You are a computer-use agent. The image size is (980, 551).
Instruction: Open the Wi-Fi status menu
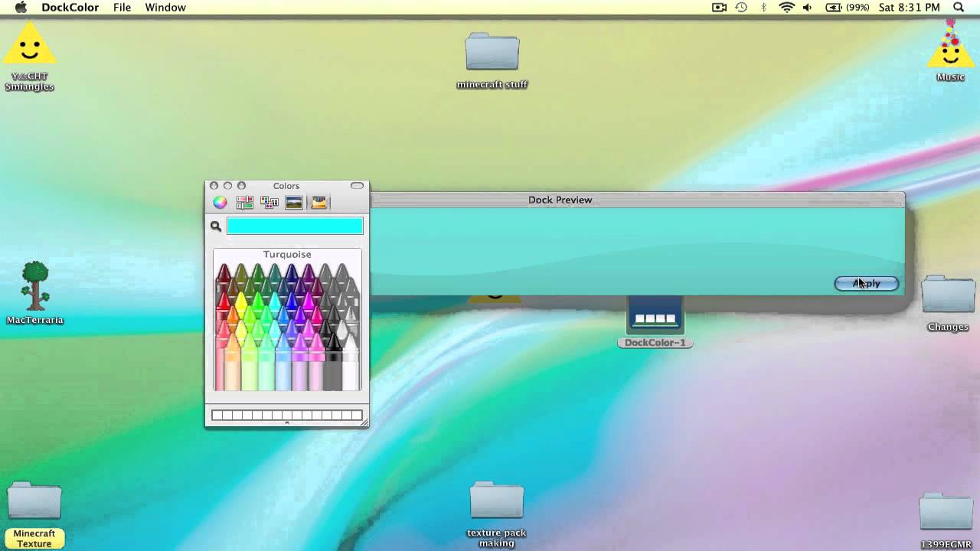pos(786,8)
